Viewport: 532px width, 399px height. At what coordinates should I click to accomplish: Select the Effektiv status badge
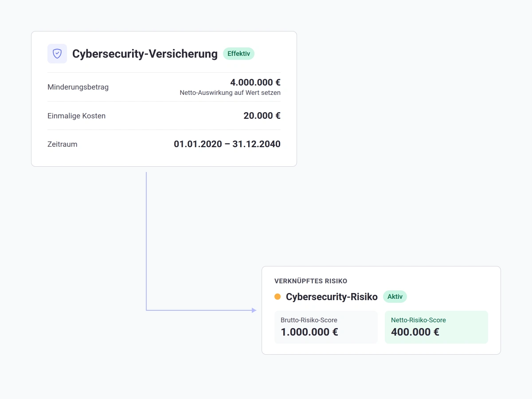[x=239, y=54]
